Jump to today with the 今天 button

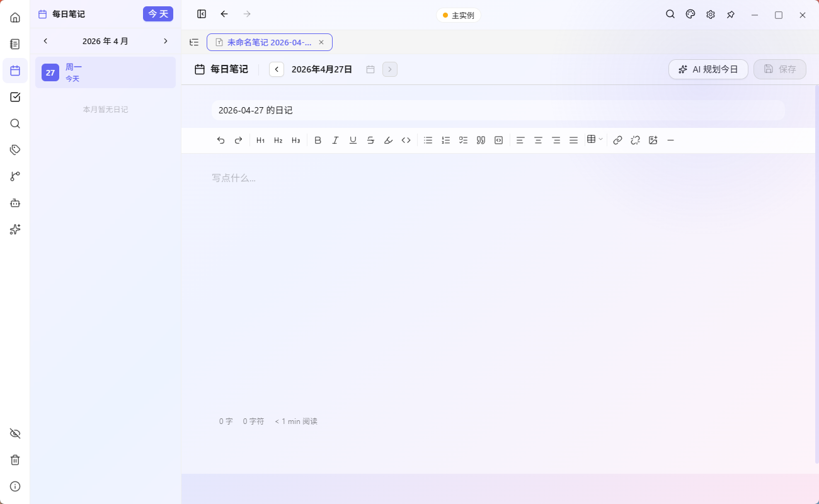(x=158, y=13)
